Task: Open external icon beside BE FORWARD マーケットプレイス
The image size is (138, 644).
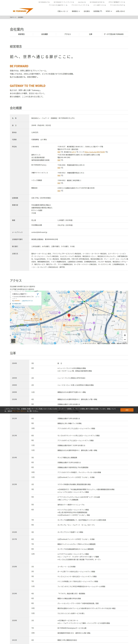Action: pyautogui.click(x=73, y=2)
